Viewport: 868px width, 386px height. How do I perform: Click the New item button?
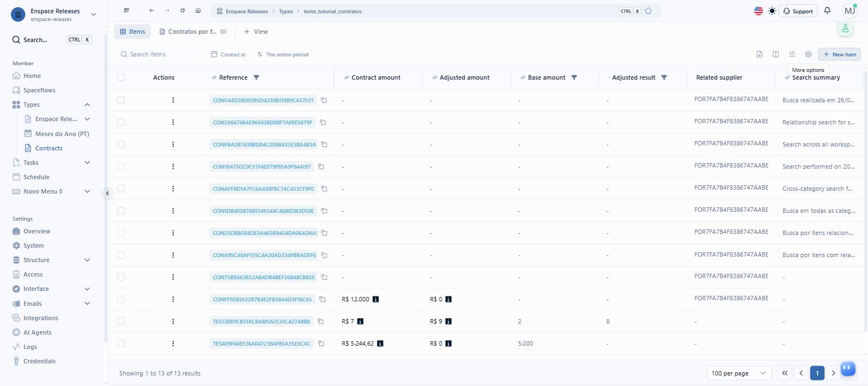point(839,54)
